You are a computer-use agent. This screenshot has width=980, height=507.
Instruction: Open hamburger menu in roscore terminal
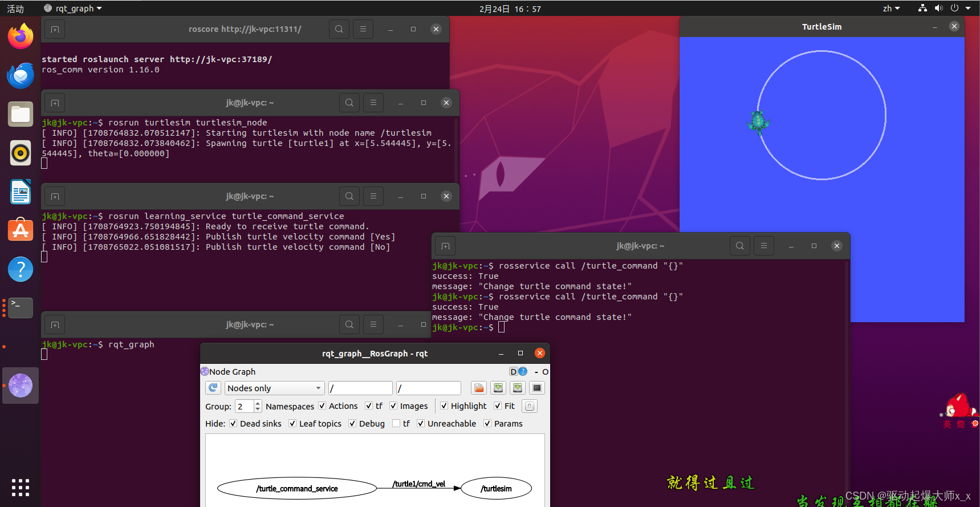click(363, 29)
